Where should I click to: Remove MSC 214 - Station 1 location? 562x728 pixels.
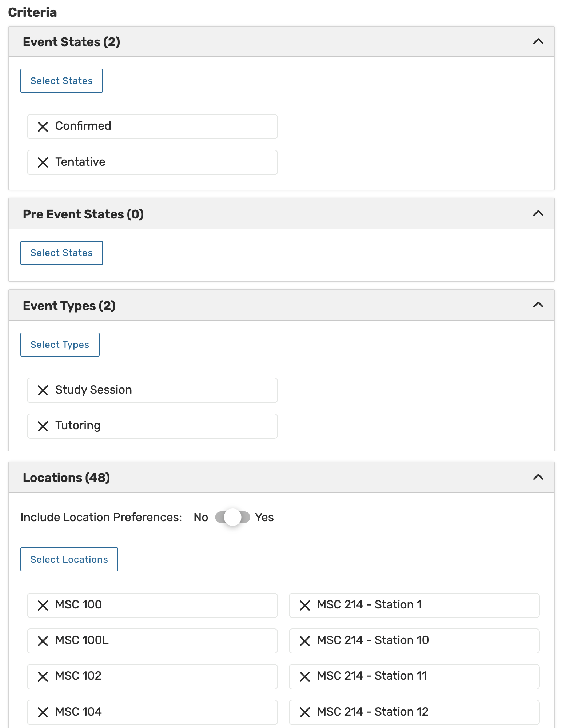[305, 606]
